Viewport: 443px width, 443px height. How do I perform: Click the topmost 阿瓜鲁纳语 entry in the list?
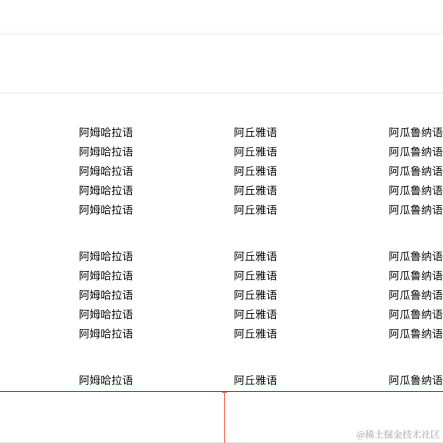click(415, 132)
